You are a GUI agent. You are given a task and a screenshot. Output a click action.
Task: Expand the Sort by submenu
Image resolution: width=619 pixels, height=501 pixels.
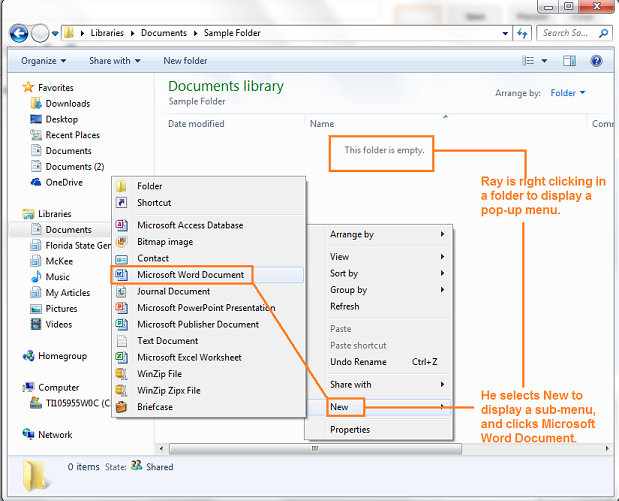point(379,273)
